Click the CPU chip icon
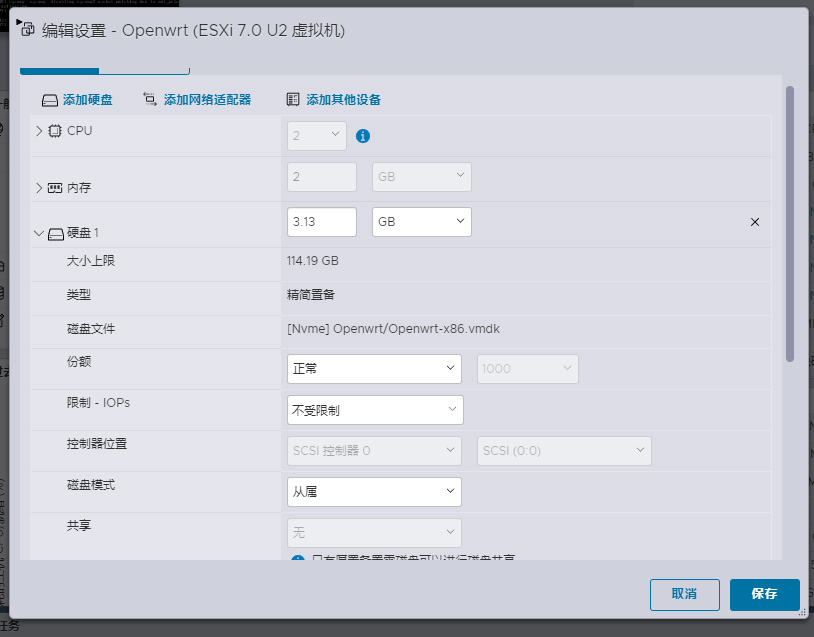 55,131
